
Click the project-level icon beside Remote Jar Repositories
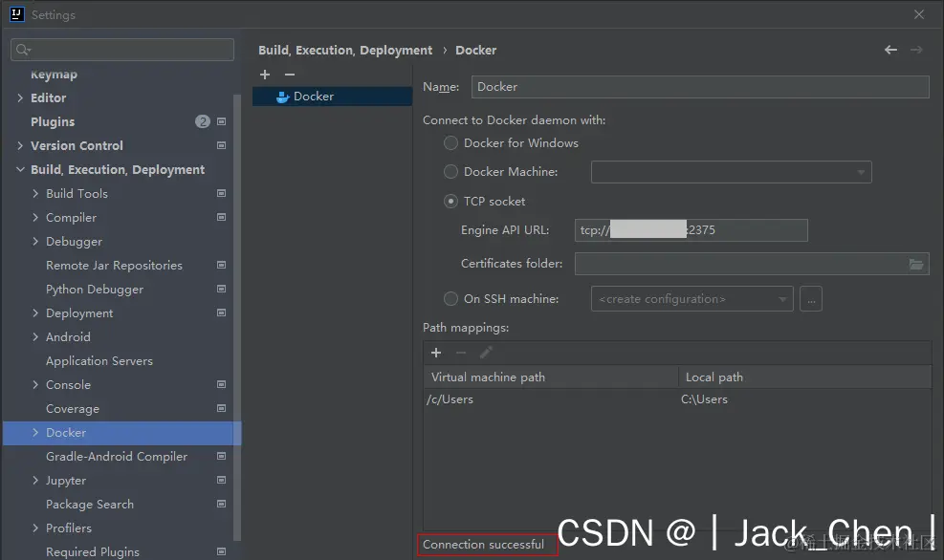222,265
